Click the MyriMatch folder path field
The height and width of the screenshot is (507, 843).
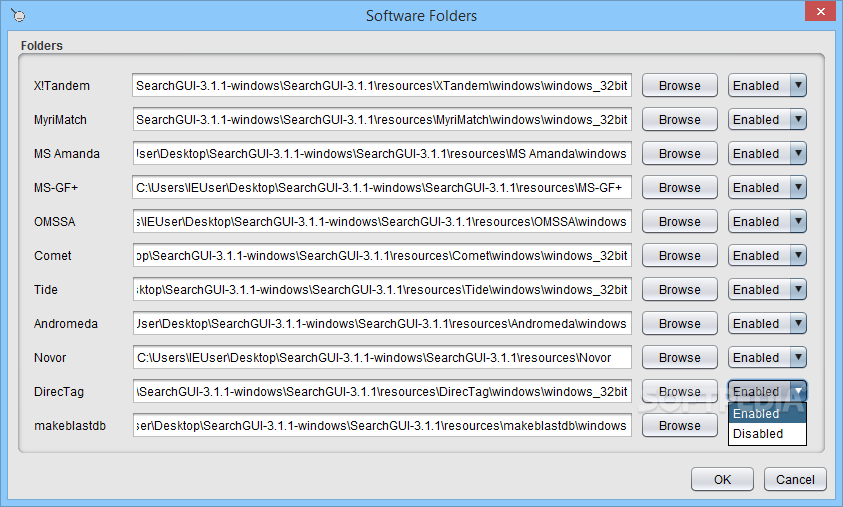point(382,119)
